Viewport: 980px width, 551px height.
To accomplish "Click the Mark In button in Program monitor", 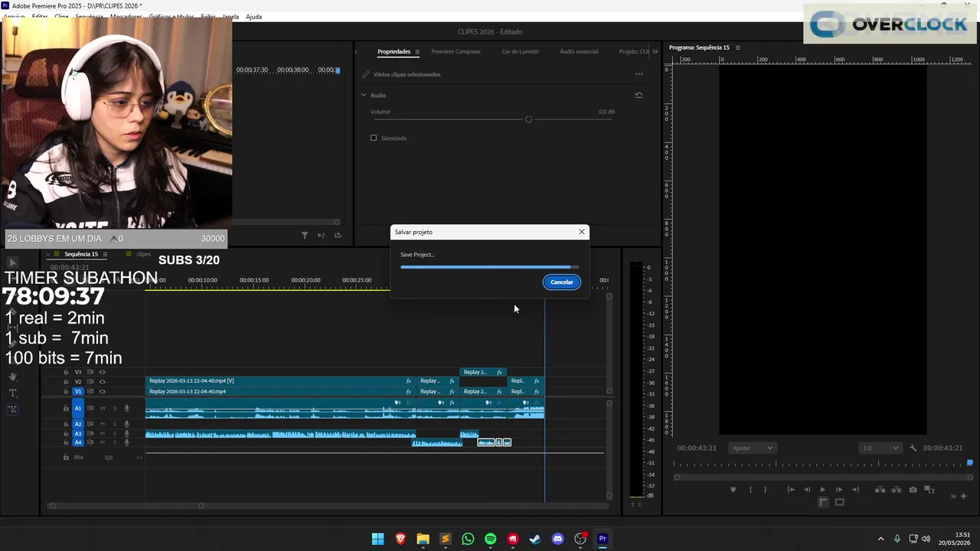I will point(750,490).
